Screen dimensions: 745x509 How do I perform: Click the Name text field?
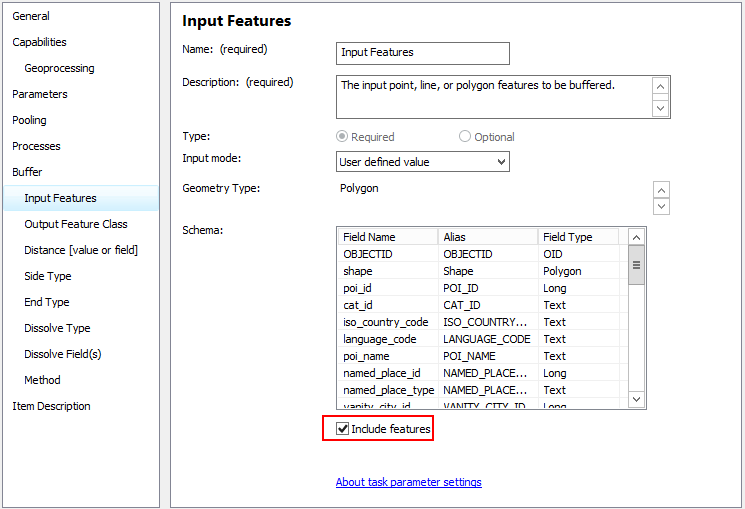tap(422, 53)
